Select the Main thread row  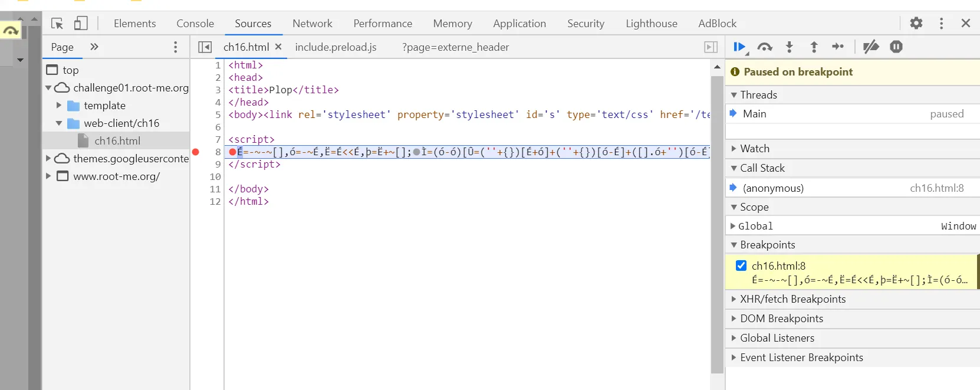click(x=853, y=114)
